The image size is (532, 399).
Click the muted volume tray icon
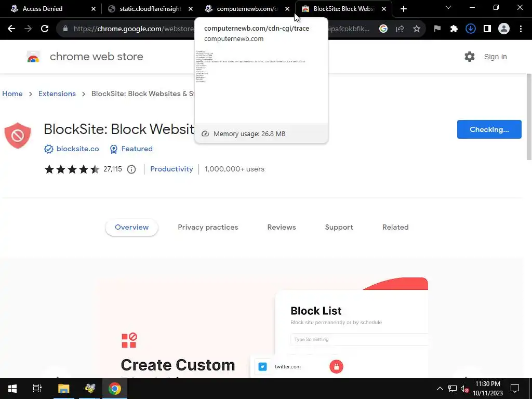[x=464, y=389]
